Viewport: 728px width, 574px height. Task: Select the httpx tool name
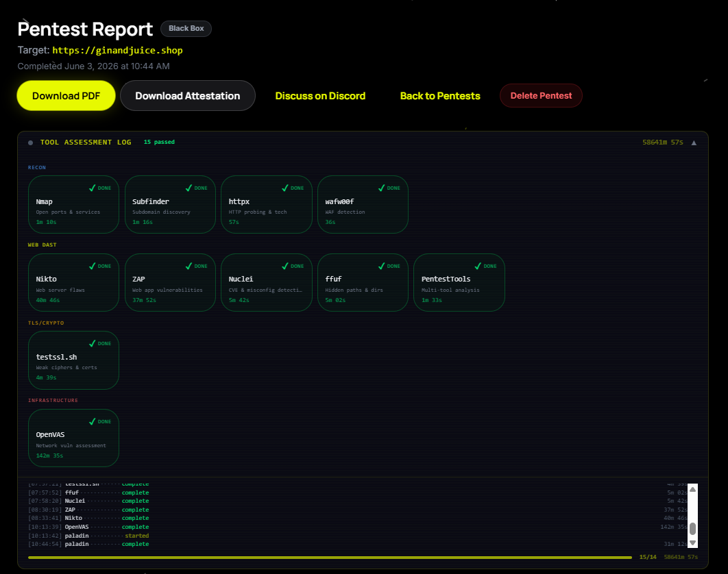click(239, 201)
